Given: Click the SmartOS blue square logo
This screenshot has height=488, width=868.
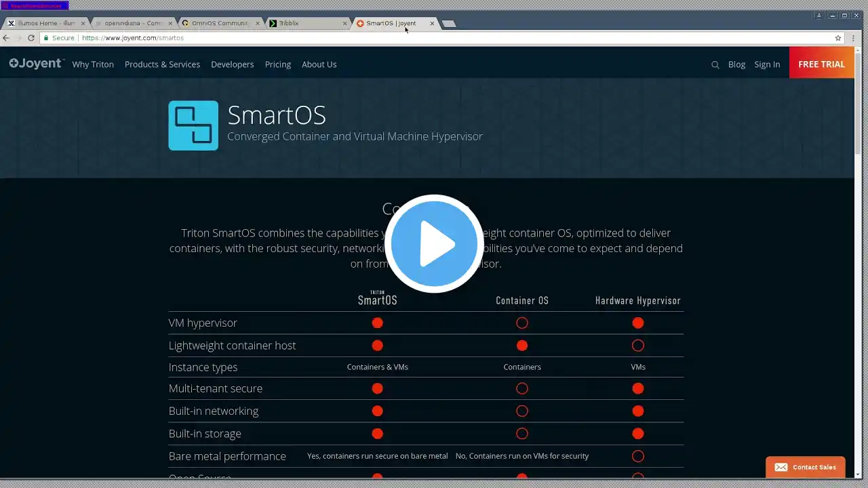Looking at the screenshot, I should 193,125.
